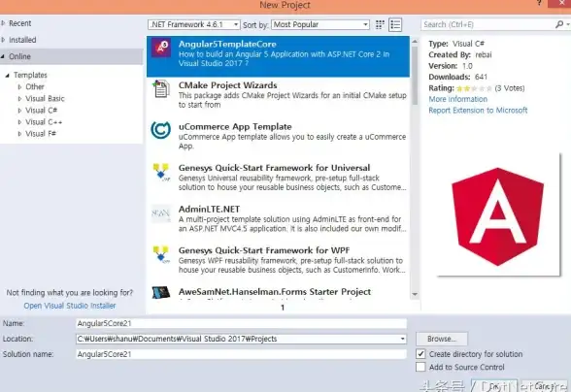Open Visual Studio Installer link
571x392 pixels.
pos(70,306)
